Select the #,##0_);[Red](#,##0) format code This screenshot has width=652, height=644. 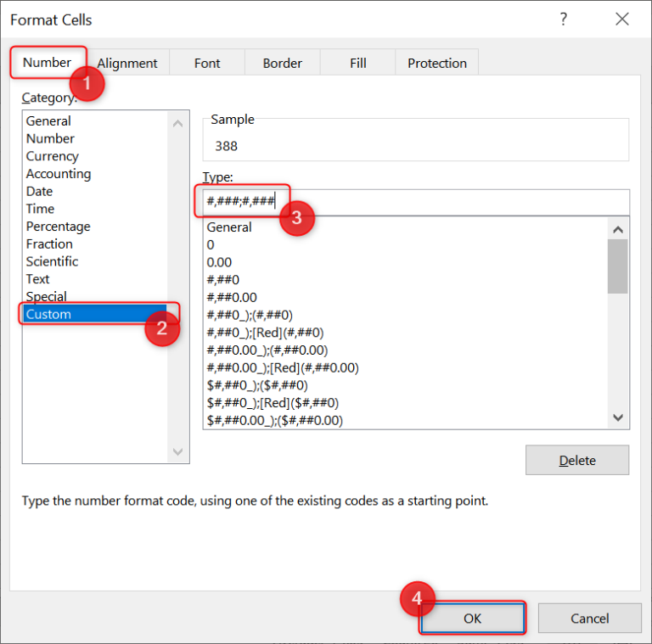(265, 333)
